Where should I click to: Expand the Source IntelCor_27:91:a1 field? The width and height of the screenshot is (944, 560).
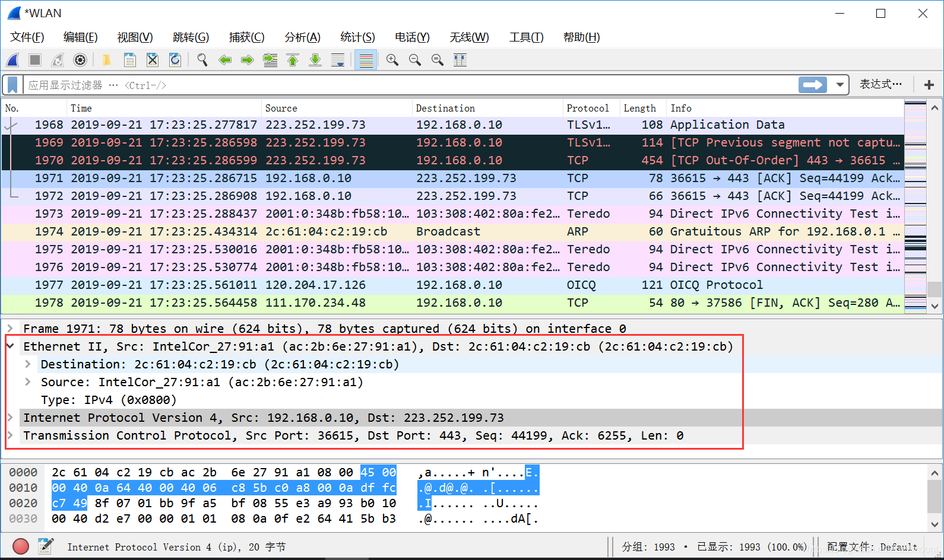(28, 382)
